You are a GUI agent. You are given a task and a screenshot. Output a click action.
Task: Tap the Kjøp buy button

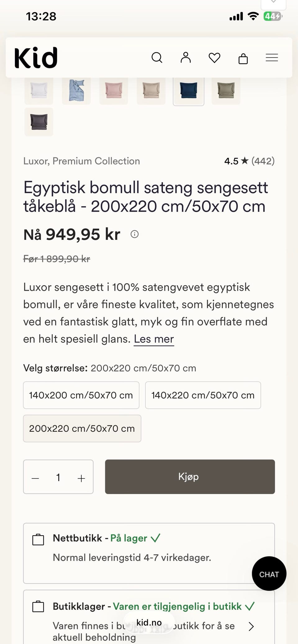190,477
